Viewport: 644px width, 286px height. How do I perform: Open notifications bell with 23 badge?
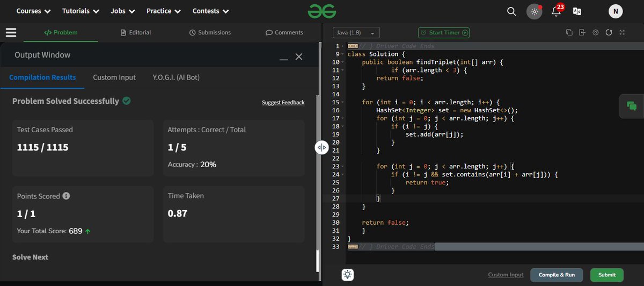[x=557, y=11]
